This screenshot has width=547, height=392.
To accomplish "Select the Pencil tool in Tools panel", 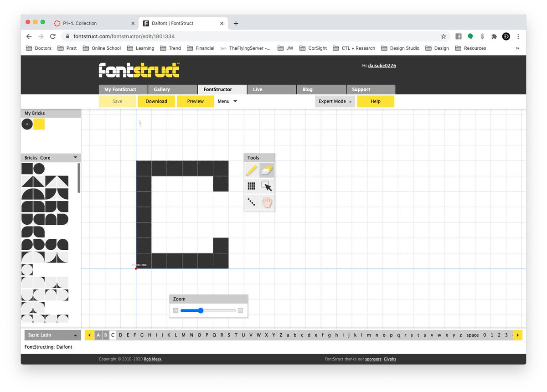I will (252, 170).
